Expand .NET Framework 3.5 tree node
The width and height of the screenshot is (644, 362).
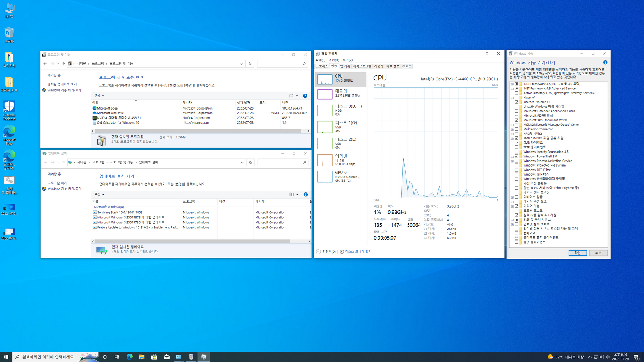[512, 84]
